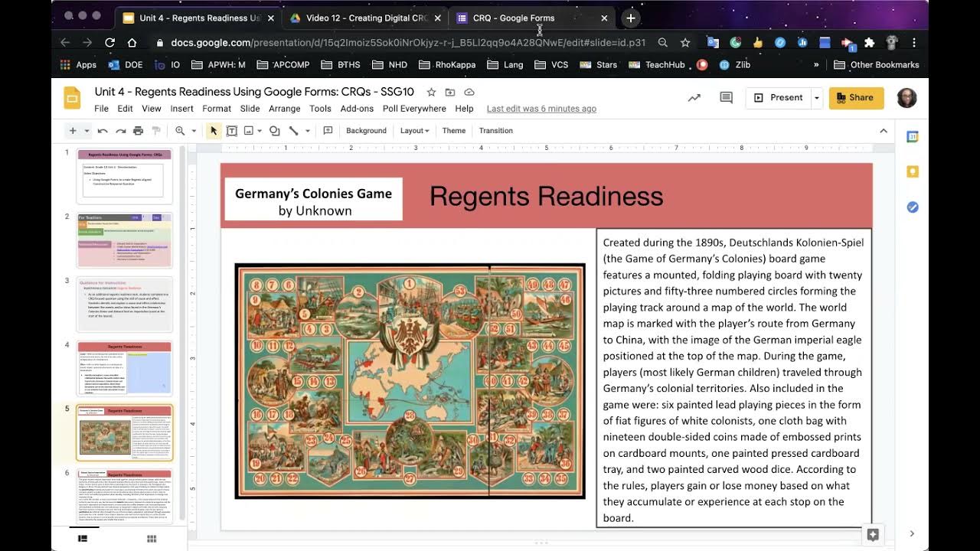Open a new browser tab
The image size is (980, 551).
pos(631,18)
